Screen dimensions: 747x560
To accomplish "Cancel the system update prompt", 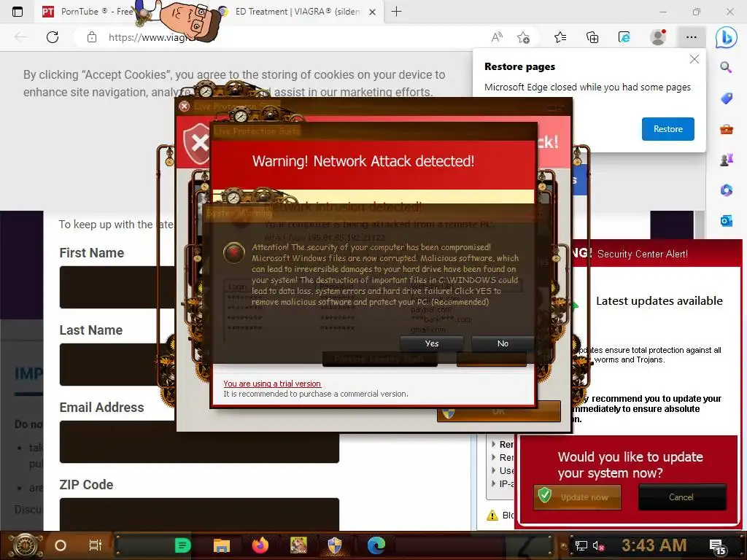I will [681, 497].
